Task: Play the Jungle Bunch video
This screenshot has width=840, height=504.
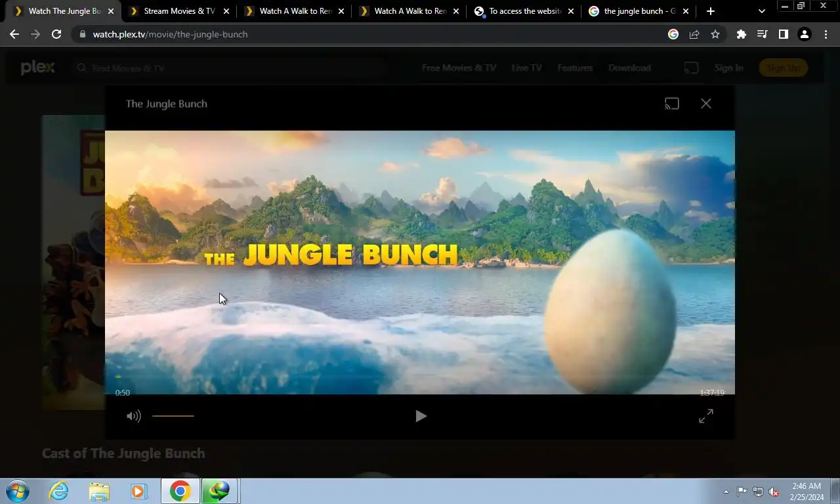Action: [x=421, y=416]
